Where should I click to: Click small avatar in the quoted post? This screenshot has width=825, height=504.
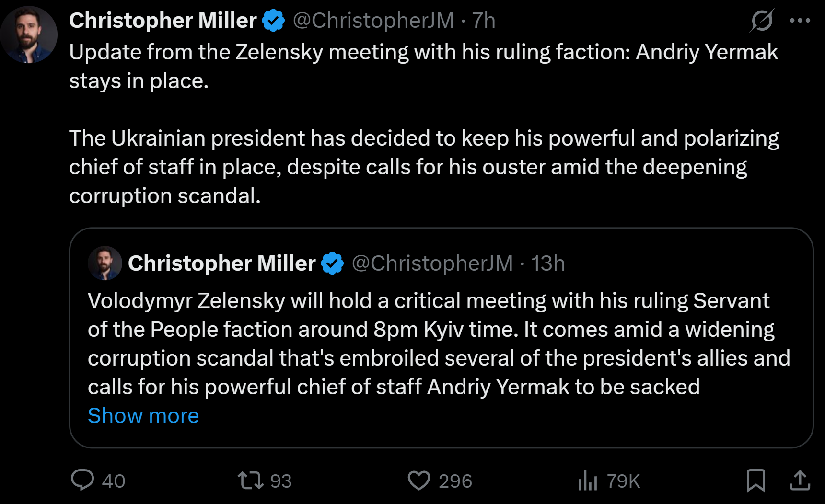click(x=105, y=263)
